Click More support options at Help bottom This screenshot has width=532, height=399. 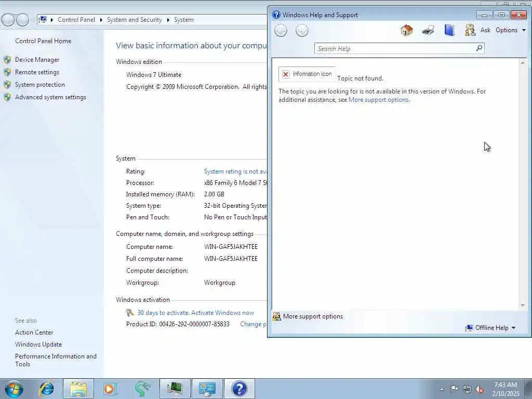coord(313,316)
